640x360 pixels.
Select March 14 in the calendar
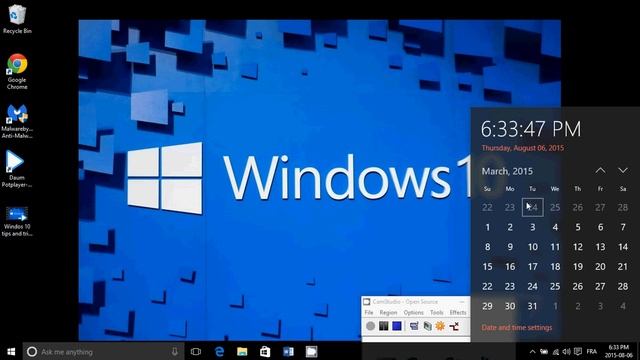click(623, 247)
